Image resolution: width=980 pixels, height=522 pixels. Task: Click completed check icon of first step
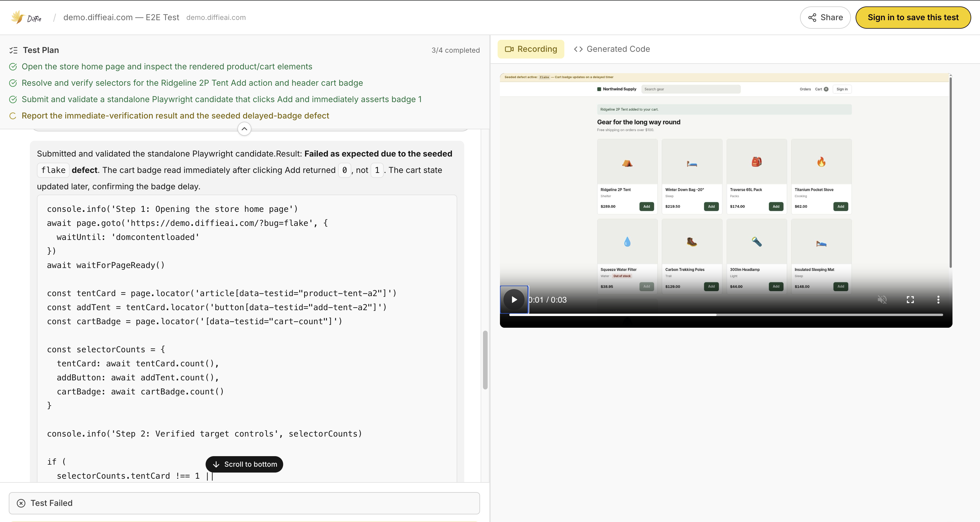13,67
